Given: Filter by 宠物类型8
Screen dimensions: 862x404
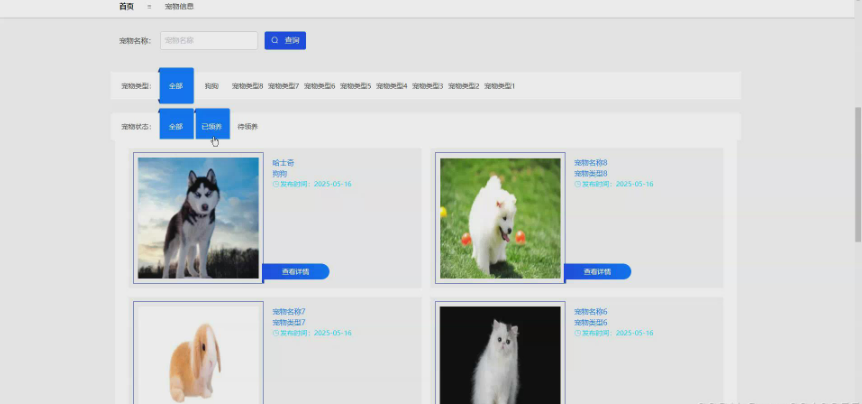Looking at the screenshot, I should (x=247, y=86).
